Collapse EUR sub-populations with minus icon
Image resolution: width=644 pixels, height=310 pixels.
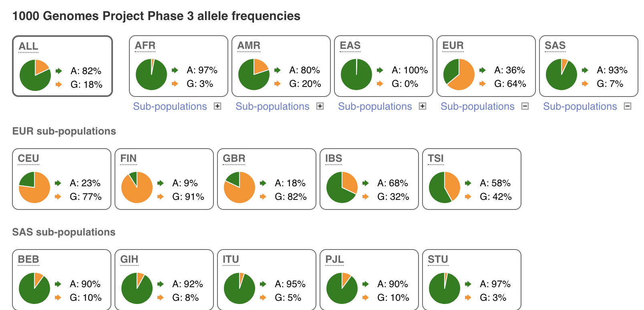525,106
